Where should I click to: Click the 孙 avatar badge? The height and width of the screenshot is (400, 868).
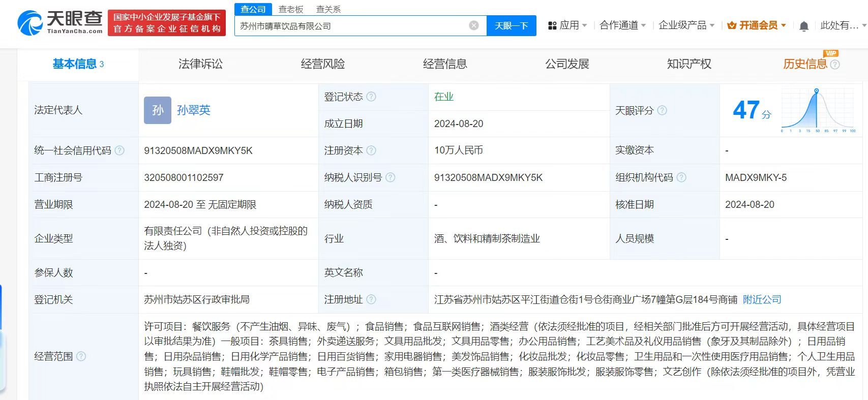(x=158, y=110)
